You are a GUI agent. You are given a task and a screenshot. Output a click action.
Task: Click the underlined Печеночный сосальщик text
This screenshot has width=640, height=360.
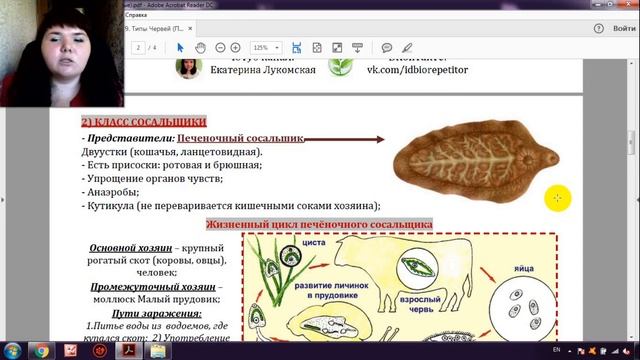240,138
